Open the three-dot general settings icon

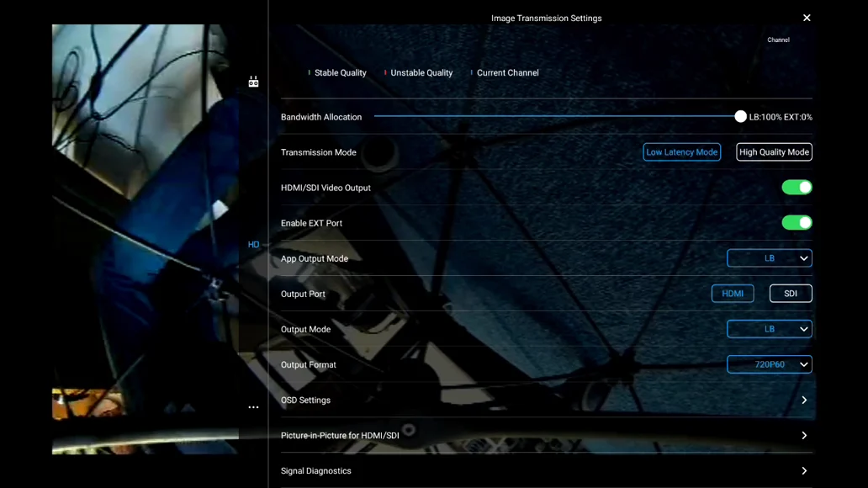pyautogui.click(x=253, y=407)
